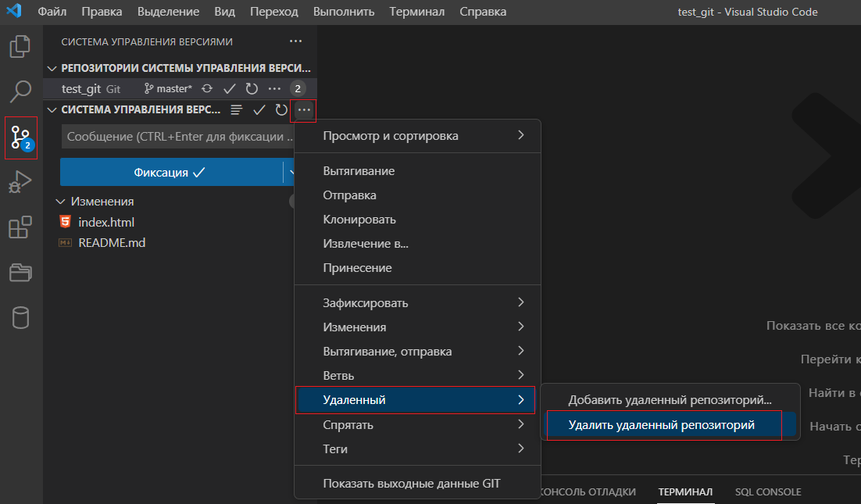The height and width of the screenshot is (504, 861).
Task: Open the Source Control section's more actions
Action: pyautogui.click(x=304, y=110)
